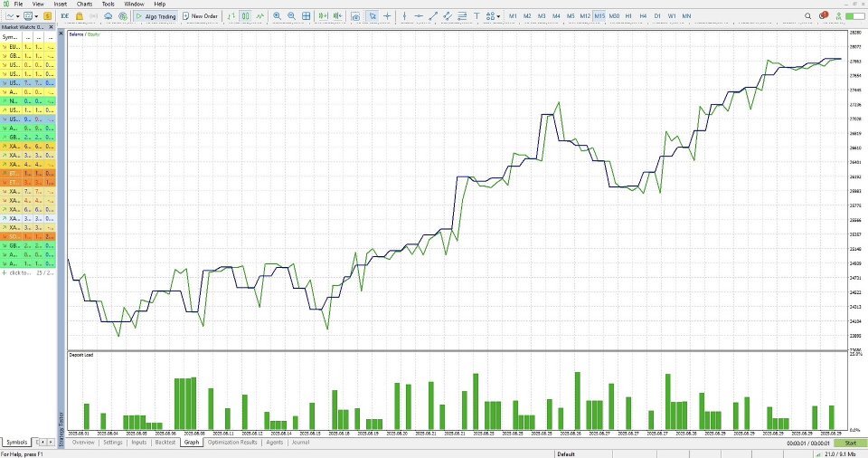The width and height of the screenshot is (868, 458).
Task: Select the Fibonacci retracement tool
Action: pyautogui.click(x=462, y=16)
